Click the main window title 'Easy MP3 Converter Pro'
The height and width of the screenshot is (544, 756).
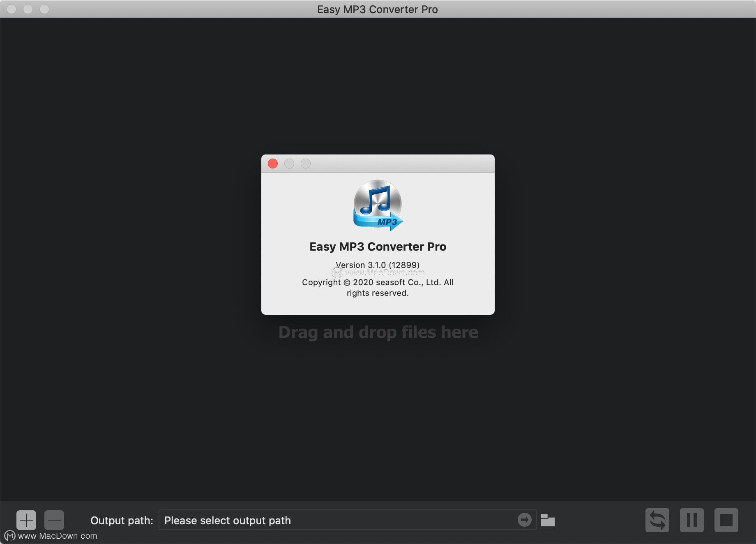click(x=378, y=9)
